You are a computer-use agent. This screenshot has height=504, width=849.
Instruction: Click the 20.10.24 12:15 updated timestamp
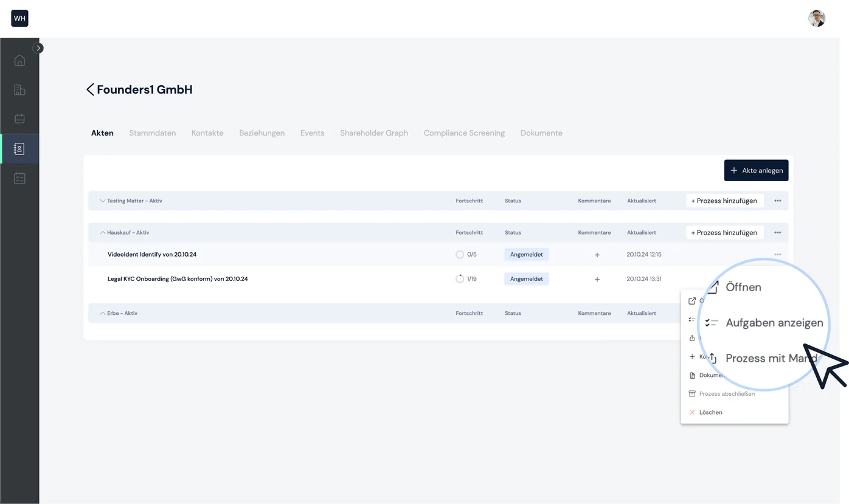click(x=643, y=255)
